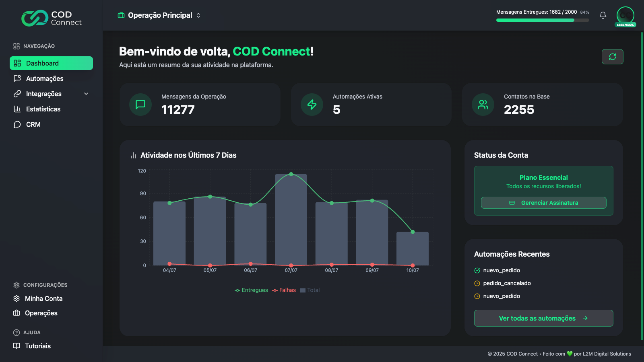The height and width of the screenshot is (362, 644).
Task: Open Tutoriais help page
Action: pyautogui.click(x=38, y=346)
